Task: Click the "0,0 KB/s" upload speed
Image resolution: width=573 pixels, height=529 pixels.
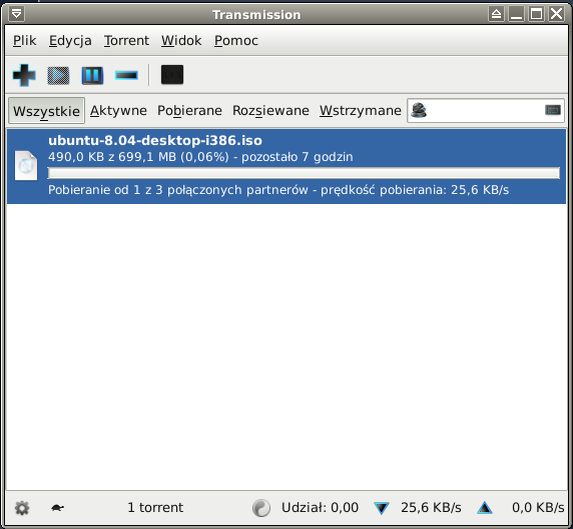Action: (x=538, y=507)
